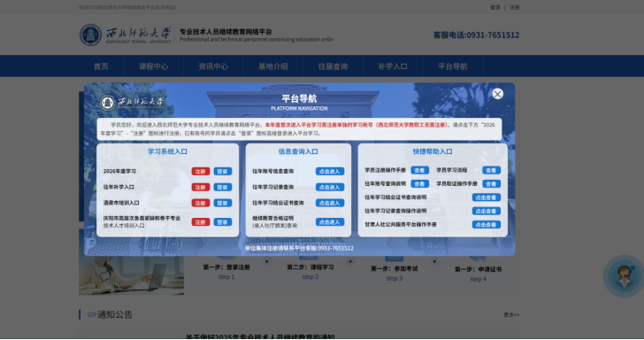The width and height of the screenshot is (644, 340).
Task: Open the 平台导航 menu item
Action: (x=453, y=66)
